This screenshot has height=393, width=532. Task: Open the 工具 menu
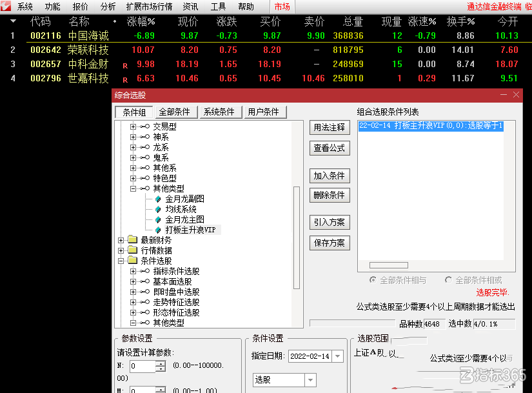tap(218, 6)
